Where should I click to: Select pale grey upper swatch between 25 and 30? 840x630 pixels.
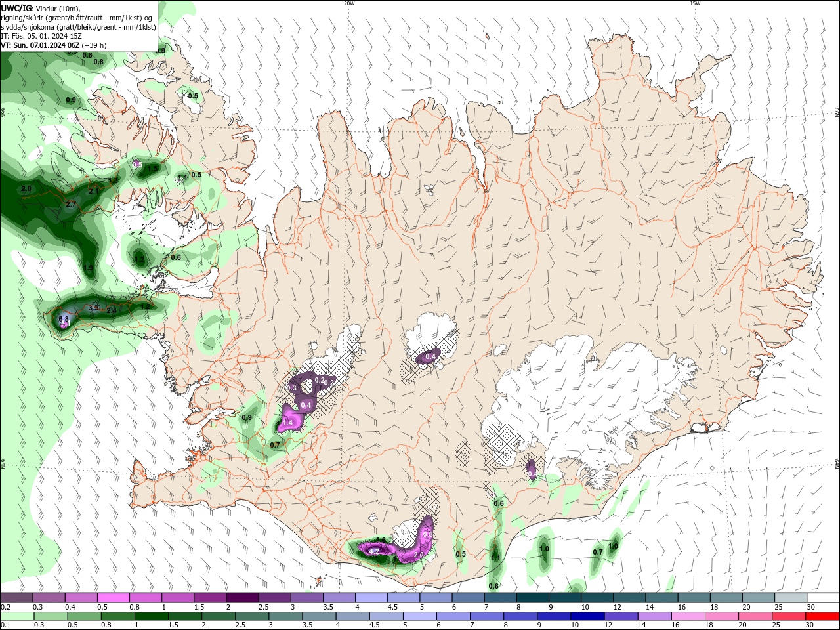click(791, 598)
